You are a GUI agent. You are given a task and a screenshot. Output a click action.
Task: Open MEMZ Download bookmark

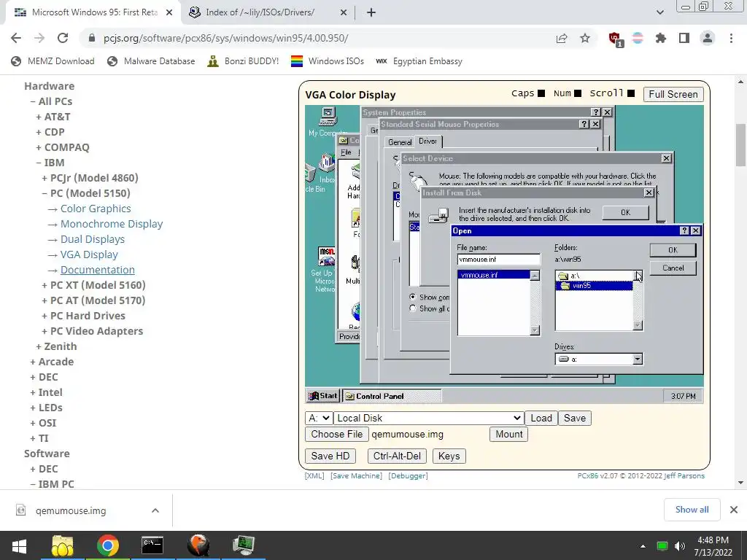point(53,61)
